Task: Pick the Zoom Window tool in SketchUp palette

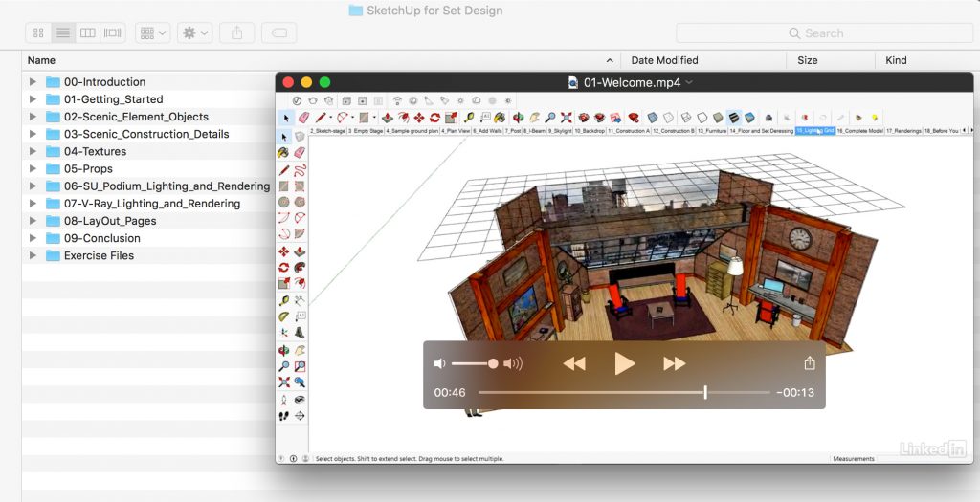Action: pyautogui.click(x=300, y=366)
